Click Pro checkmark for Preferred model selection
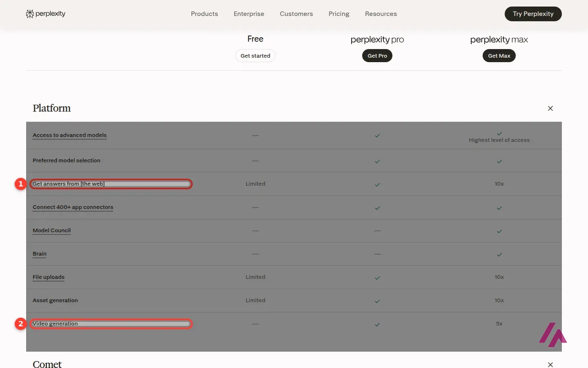 377,162
